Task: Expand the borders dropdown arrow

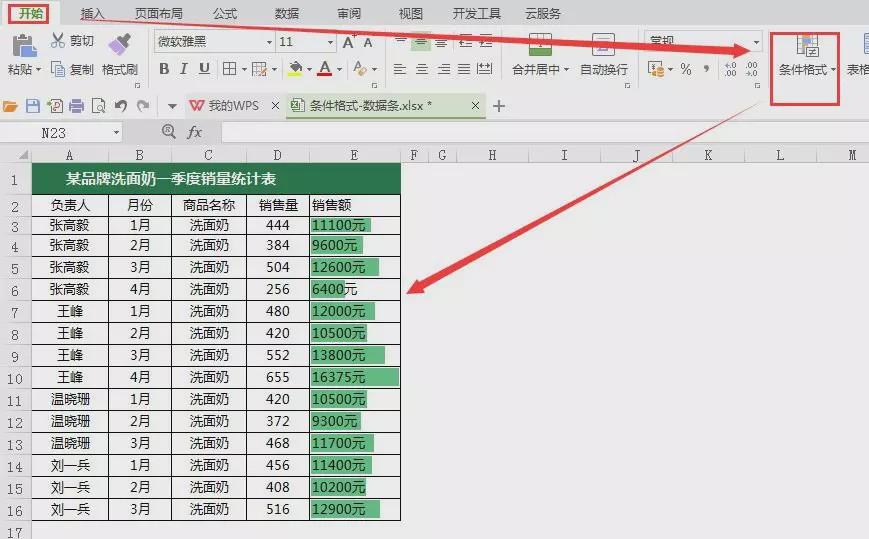Action: click(x=244, y=70)
